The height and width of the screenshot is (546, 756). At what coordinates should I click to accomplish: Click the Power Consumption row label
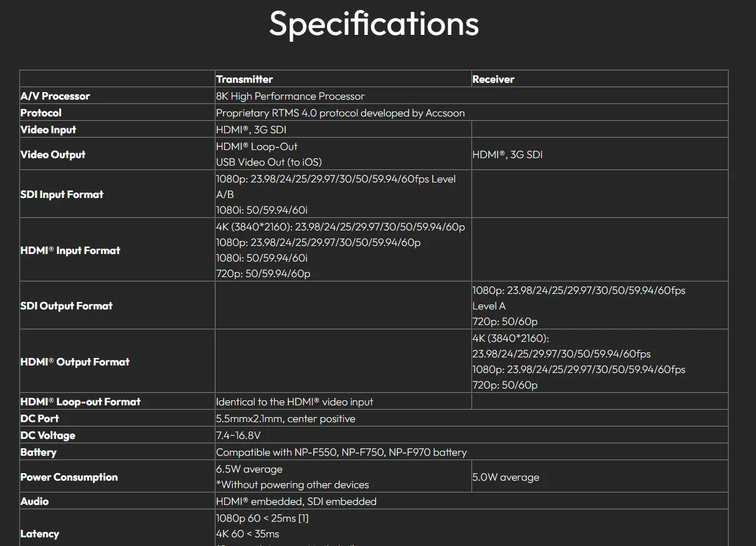point(69,477)
